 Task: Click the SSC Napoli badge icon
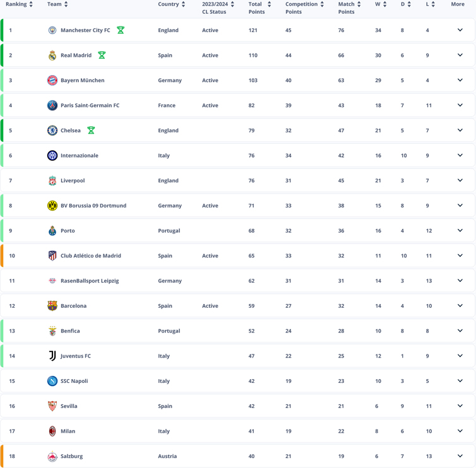[x=52, y=381]
